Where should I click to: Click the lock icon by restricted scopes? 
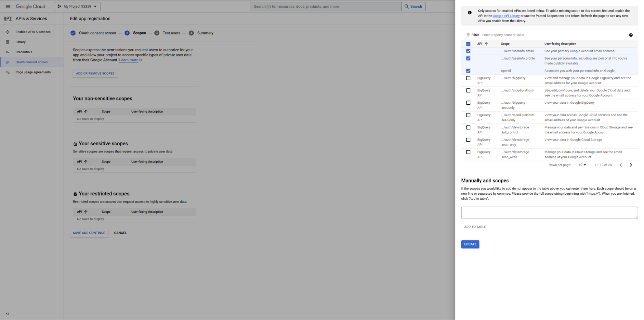click(75, 194)
